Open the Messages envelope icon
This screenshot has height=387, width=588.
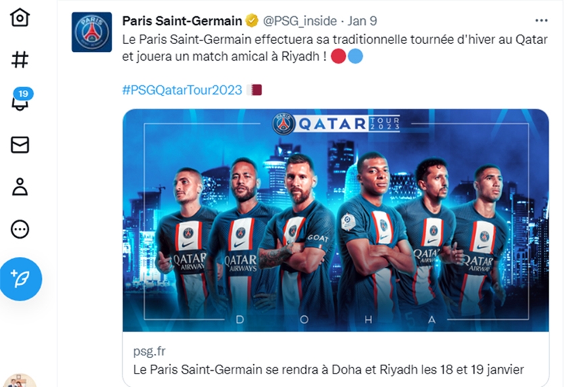[20, 145]
